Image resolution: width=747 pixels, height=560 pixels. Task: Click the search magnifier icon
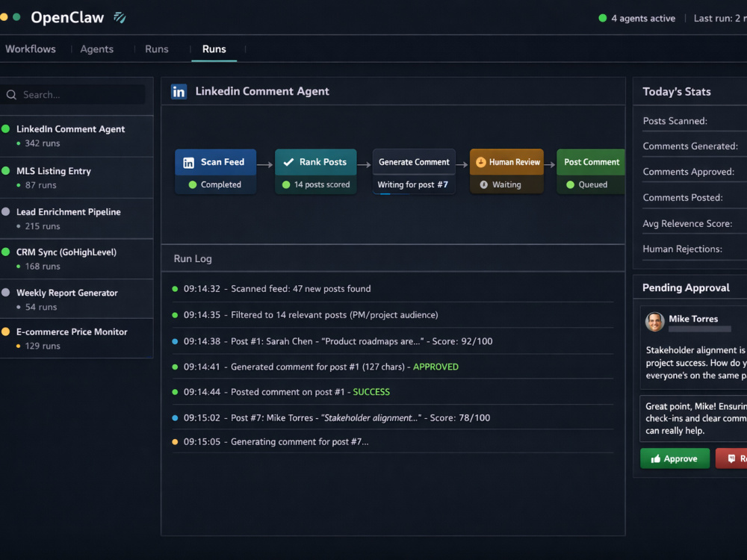point(11,95)
